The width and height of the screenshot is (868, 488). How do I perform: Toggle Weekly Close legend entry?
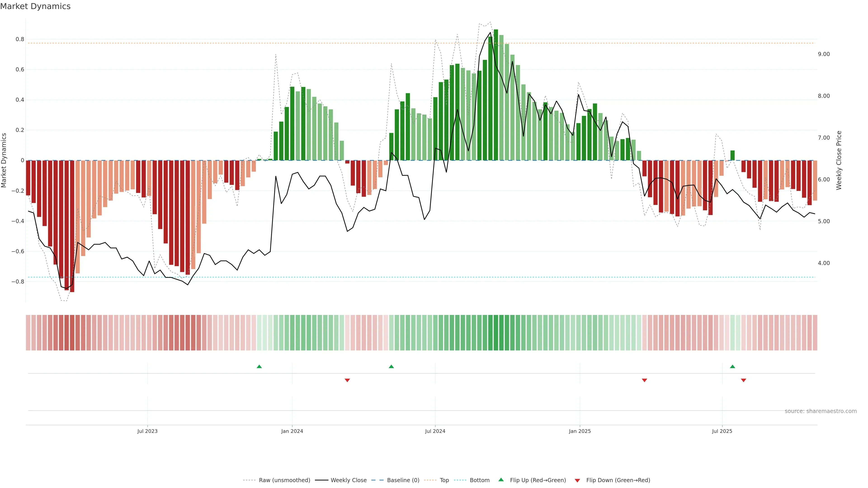click(348, 480)
